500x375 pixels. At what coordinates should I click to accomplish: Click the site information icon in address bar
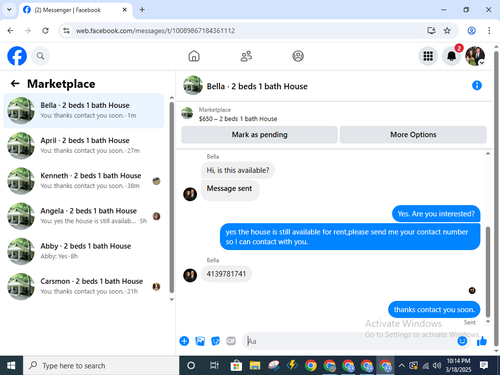point(67,31)
